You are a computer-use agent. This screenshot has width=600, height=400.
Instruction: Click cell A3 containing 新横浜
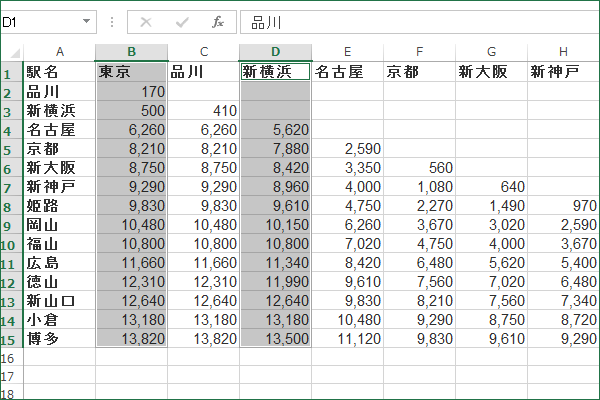(59, 111)
